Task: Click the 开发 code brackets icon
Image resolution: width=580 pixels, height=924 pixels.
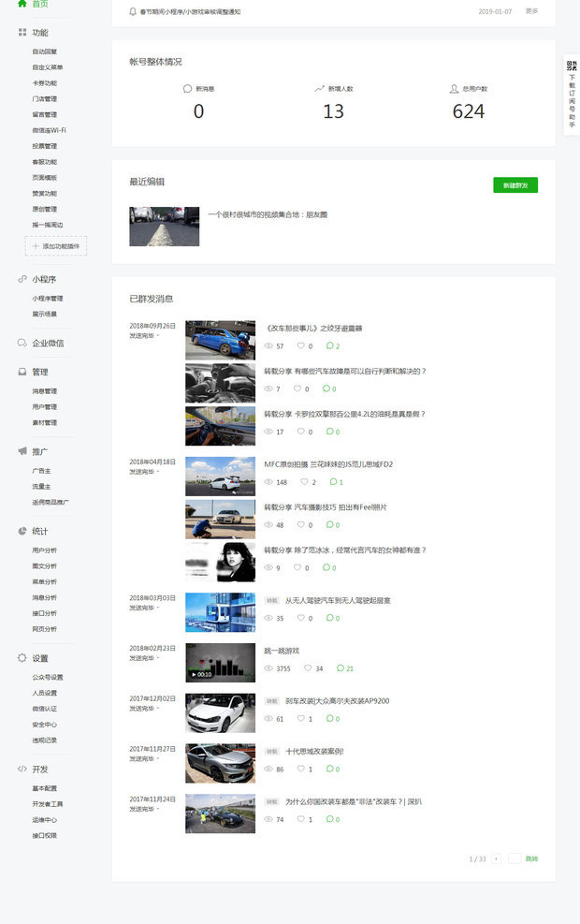Action: click(x=22, y=769)
